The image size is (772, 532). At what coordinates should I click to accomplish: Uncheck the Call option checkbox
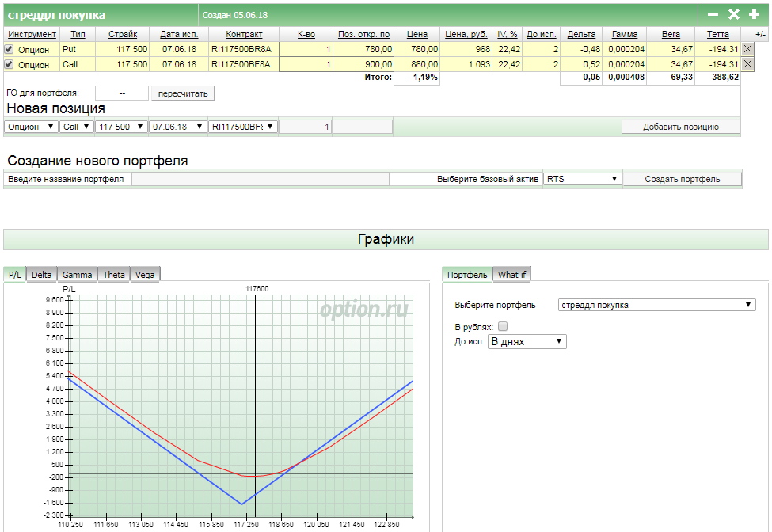10,64
